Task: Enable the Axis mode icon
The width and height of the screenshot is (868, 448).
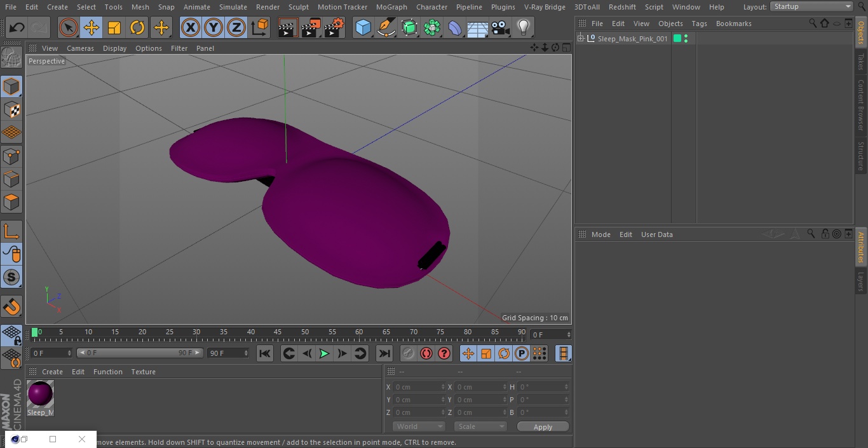Action: point(11,231)
